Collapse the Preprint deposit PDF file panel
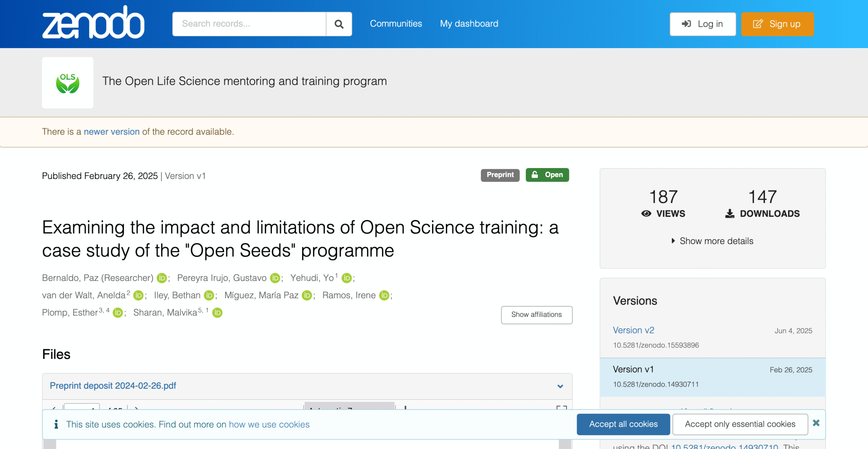 [560, 386]
